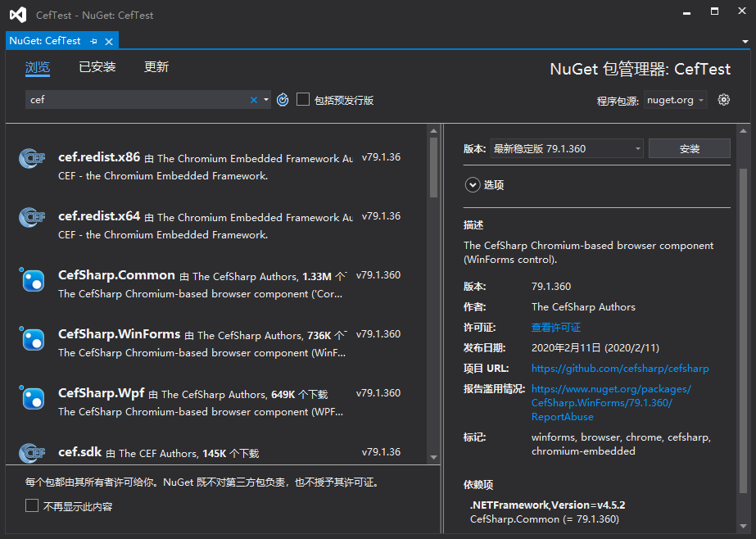Open NuGet package source settings gear
Viewport: 756px width, 539px height.
(x=723, y=98)
